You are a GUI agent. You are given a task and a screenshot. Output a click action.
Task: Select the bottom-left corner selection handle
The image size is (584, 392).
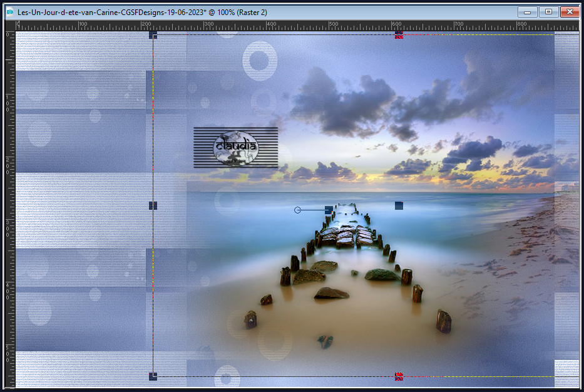[x=153, y=376]
